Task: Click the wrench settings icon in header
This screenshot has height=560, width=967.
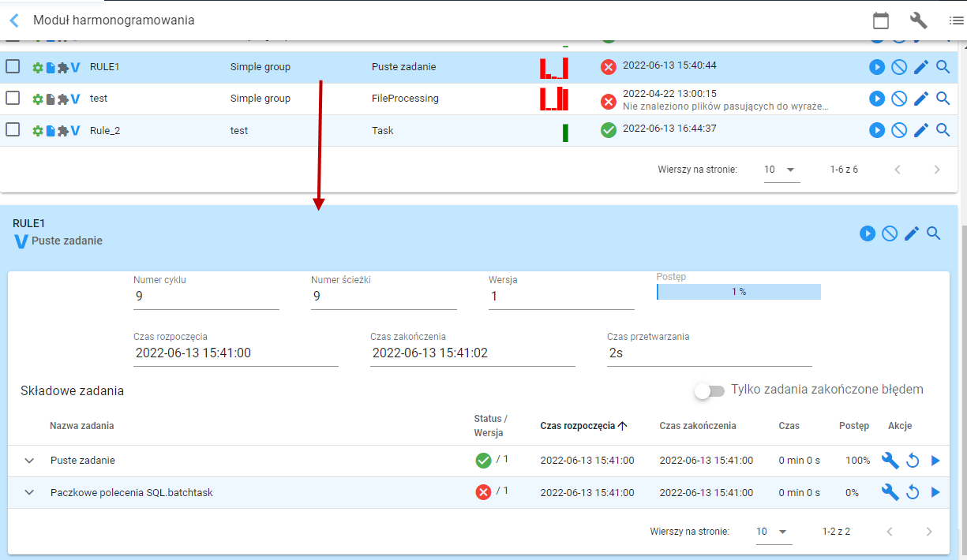Action: (x=918, y=21)
